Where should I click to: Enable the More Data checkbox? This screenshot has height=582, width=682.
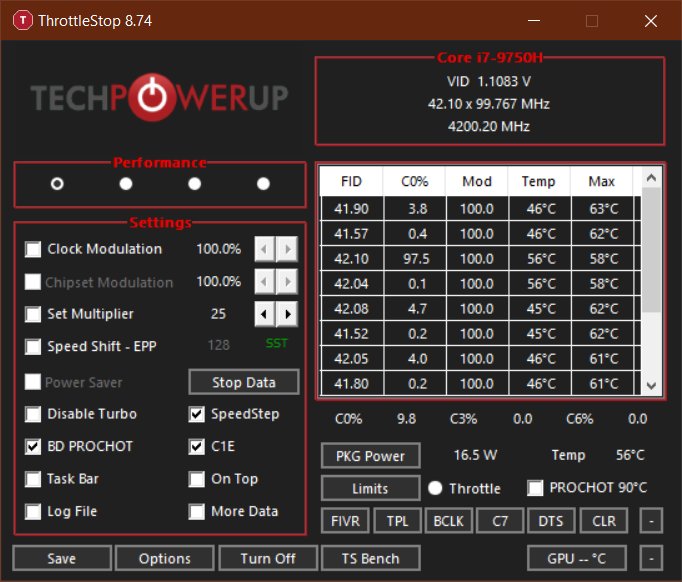click(197, 512)
